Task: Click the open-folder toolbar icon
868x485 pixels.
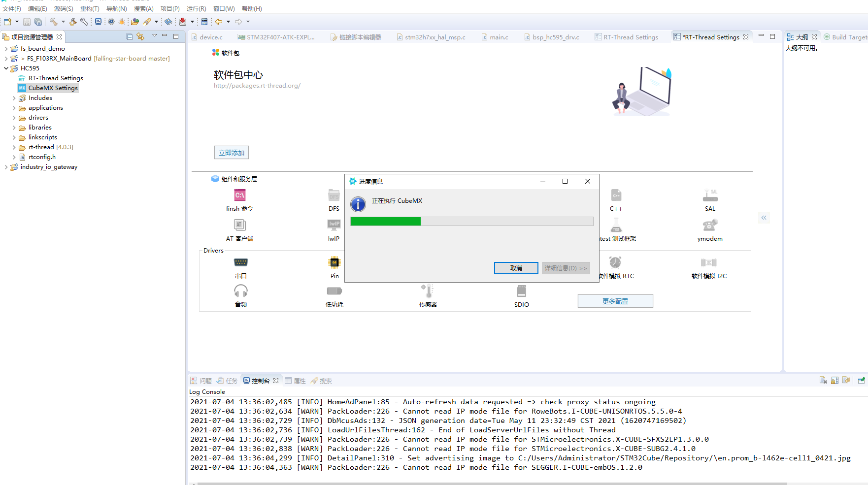Action: coord(134,22)
